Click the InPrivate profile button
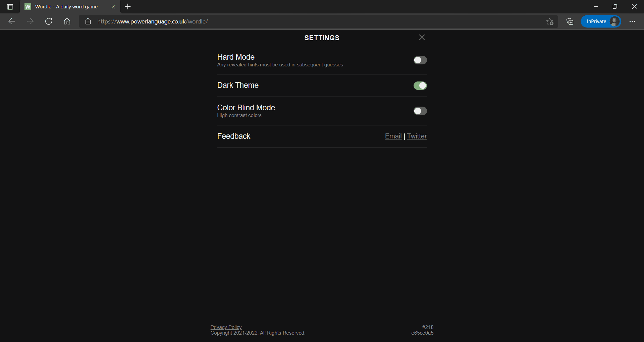Image resolution: width=644 pixels, height=342 pixels. point(601,21)
